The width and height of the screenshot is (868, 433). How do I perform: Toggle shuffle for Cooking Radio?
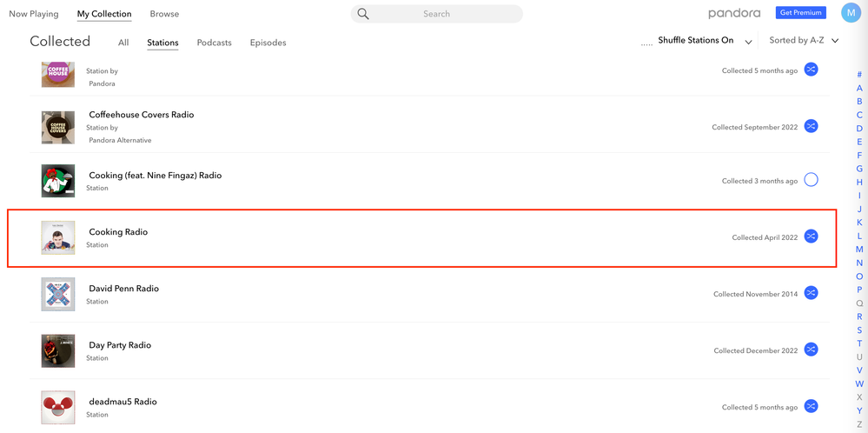coord(811,236)
